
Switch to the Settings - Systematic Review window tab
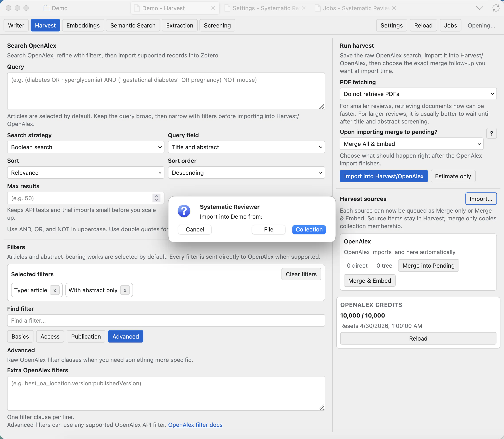pos(265,8)
